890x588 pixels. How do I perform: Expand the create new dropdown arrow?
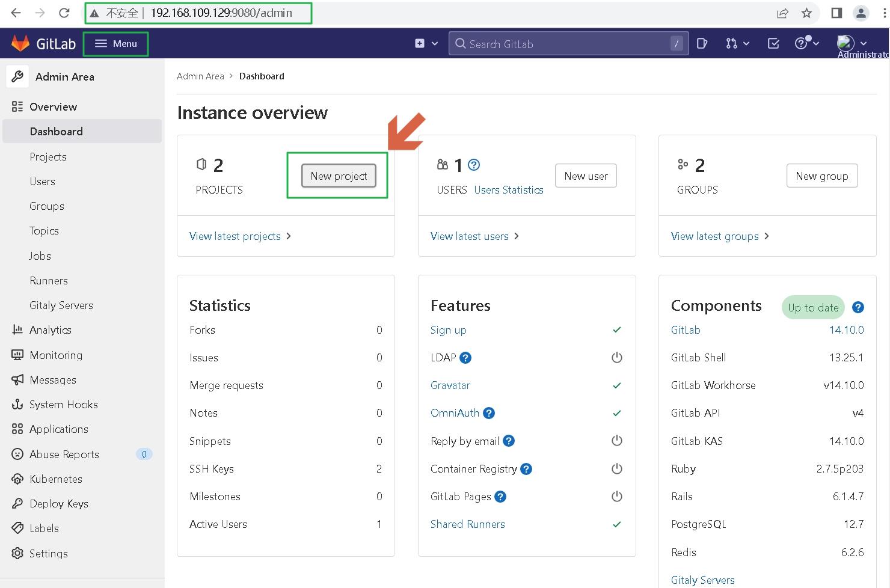[x=435, y=44]
